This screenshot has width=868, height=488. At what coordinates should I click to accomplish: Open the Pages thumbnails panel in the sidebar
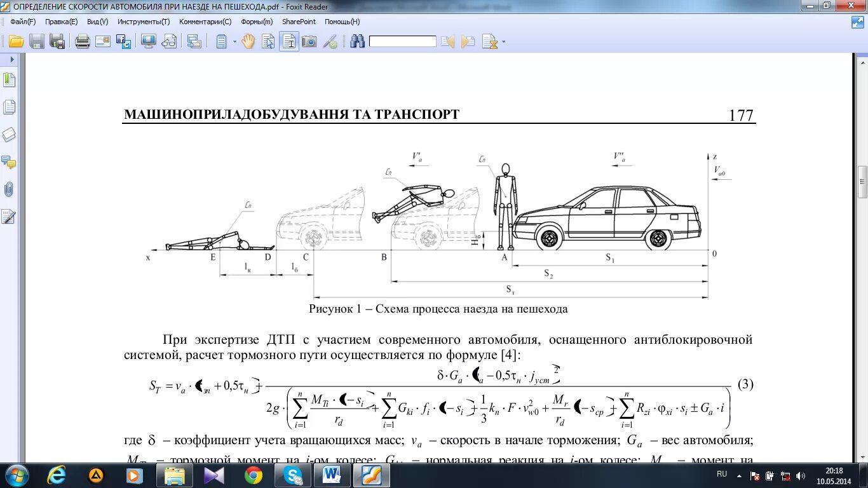pos(10,107)
